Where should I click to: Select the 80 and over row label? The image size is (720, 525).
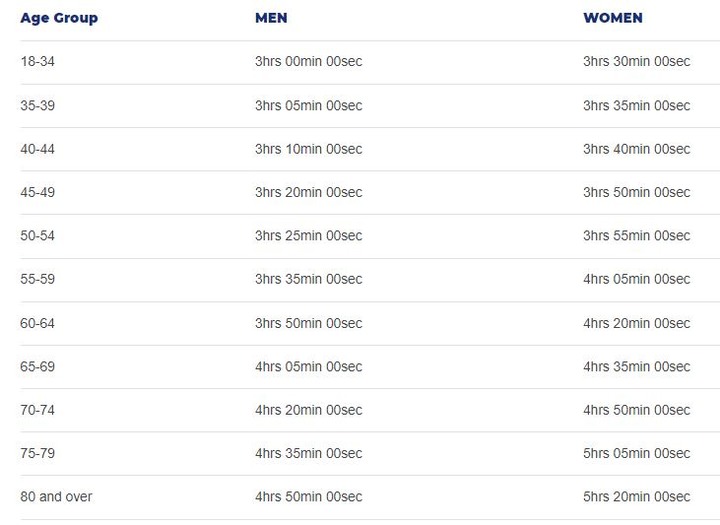(x=56, y=497)
